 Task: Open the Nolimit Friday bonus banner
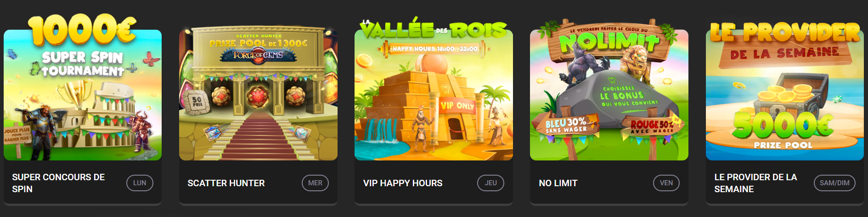coord(609,91)
